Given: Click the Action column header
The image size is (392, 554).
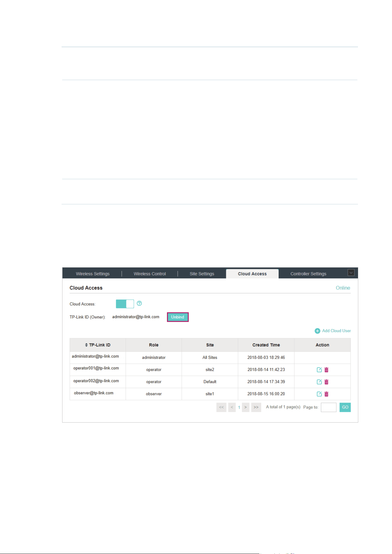Looking at the screenshot, I should pyautogui.click(x=322, y=345).
